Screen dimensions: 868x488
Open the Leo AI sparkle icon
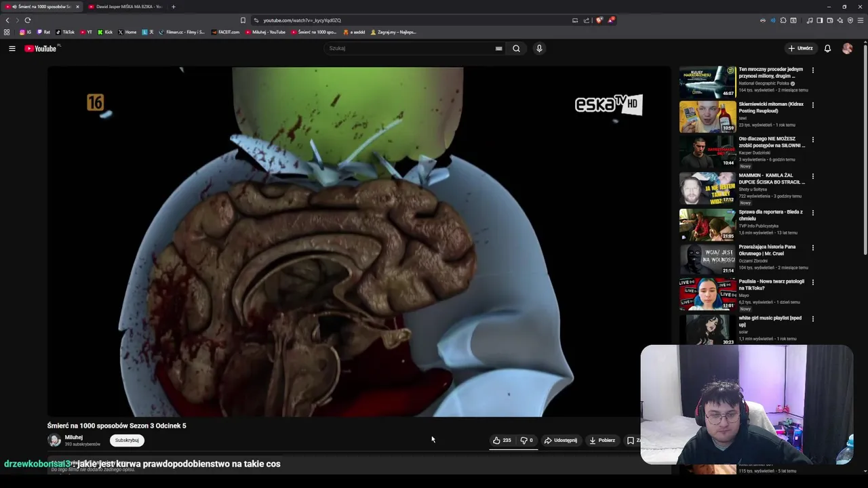840,20
